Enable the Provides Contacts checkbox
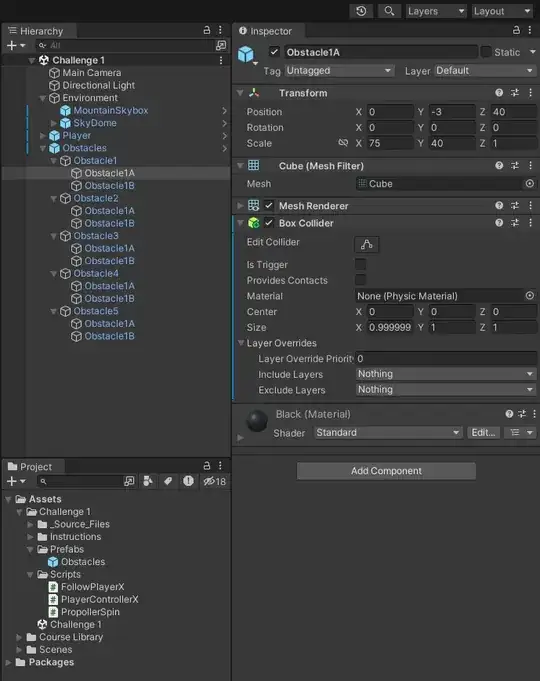540x681 pixels. point(360,280)
